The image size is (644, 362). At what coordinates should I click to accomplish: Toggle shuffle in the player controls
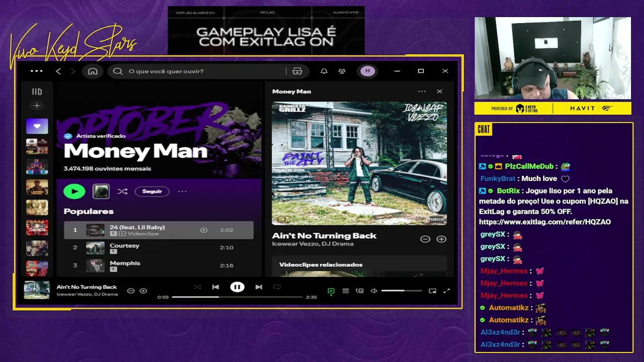click(197, 287)
